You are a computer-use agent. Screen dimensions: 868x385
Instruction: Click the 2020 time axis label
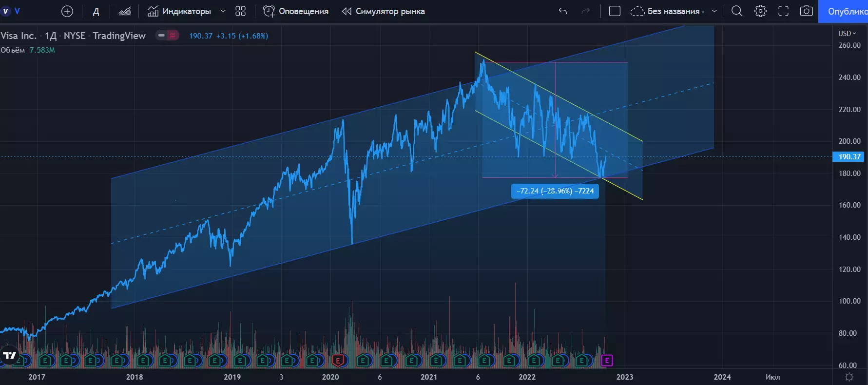[330, 377]
